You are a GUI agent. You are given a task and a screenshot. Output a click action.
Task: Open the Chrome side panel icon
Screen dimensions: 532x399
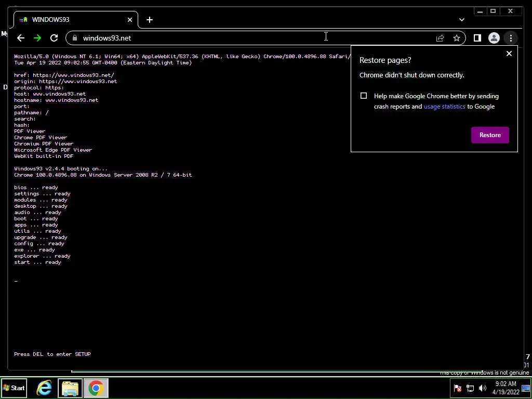[x=477, y=38]
